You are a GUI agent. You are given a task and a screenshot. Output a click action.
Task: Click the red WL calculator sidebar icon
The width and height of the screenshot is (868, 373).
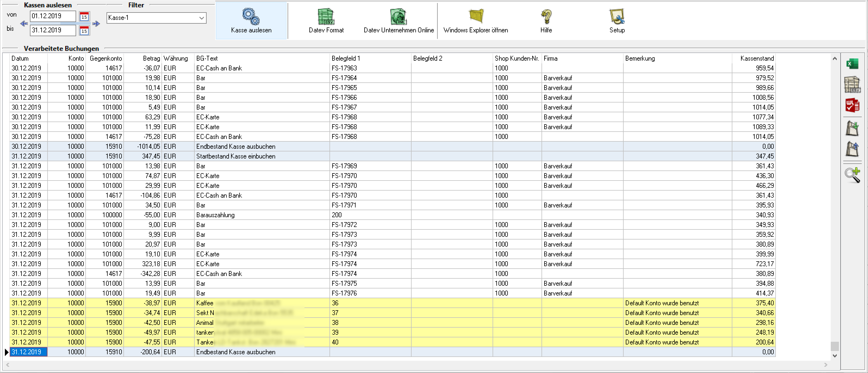point(852,105)
